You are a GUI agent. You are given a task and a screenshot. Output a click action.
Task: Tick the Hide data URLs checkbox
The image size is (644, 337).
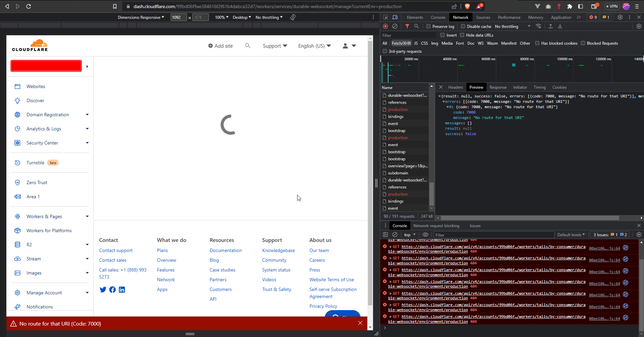pyautogui.click(x=462, y=35)
